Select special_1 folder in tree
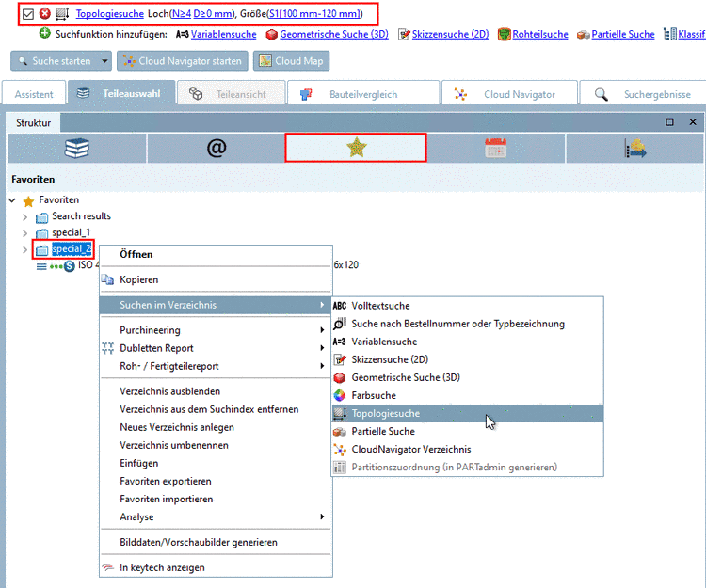 coord(71,232)
